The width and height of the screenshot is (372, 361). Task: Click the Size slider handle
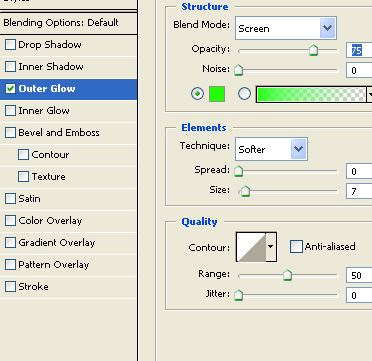tap(245, 191)
